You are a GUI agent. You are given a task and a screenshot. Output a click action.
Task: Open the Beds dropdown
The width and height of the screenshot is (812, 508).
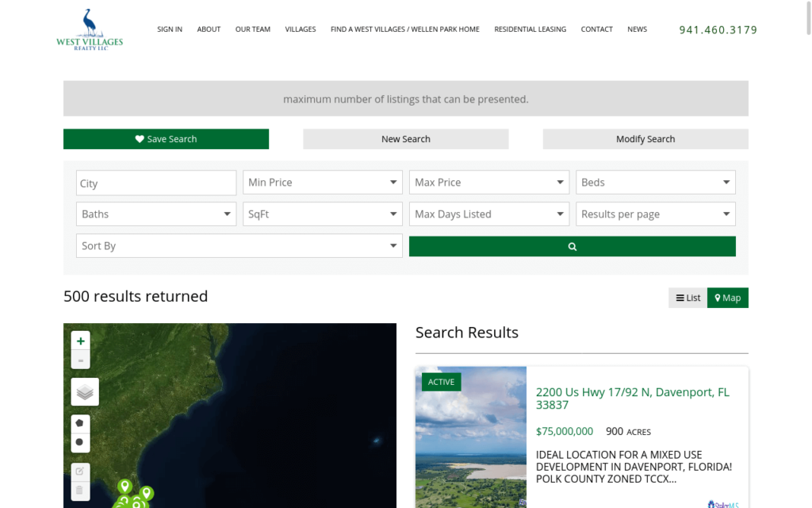point(656,183)
